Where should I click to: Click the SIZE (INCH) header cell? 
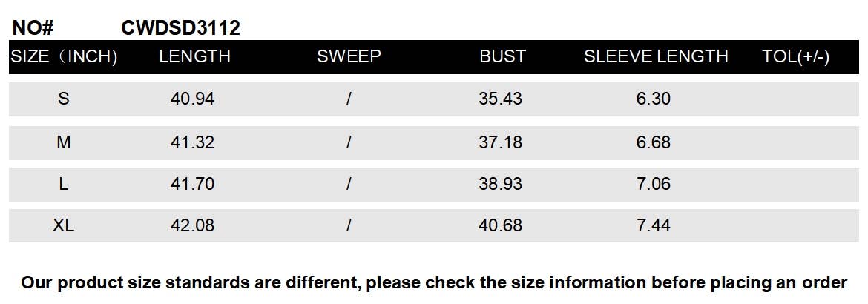[64, 56]
